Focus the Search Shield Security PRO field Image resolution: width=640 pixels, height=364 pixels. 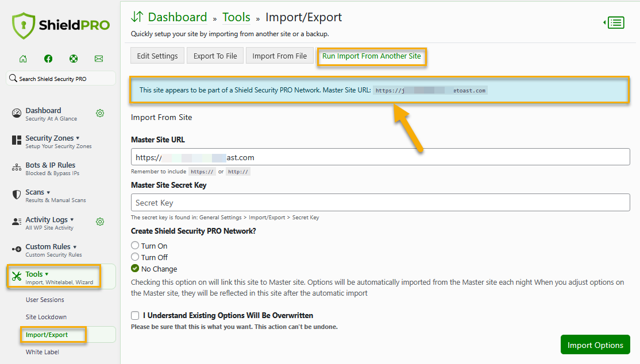(61, 78)
